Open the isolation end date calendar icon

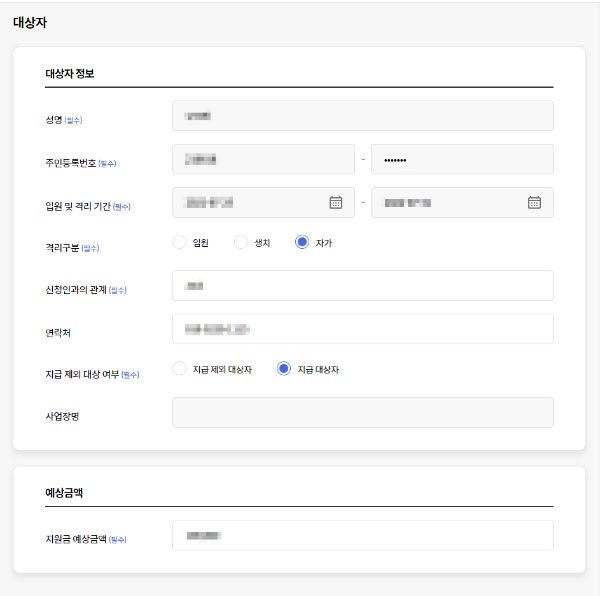[x=534, y=202]
